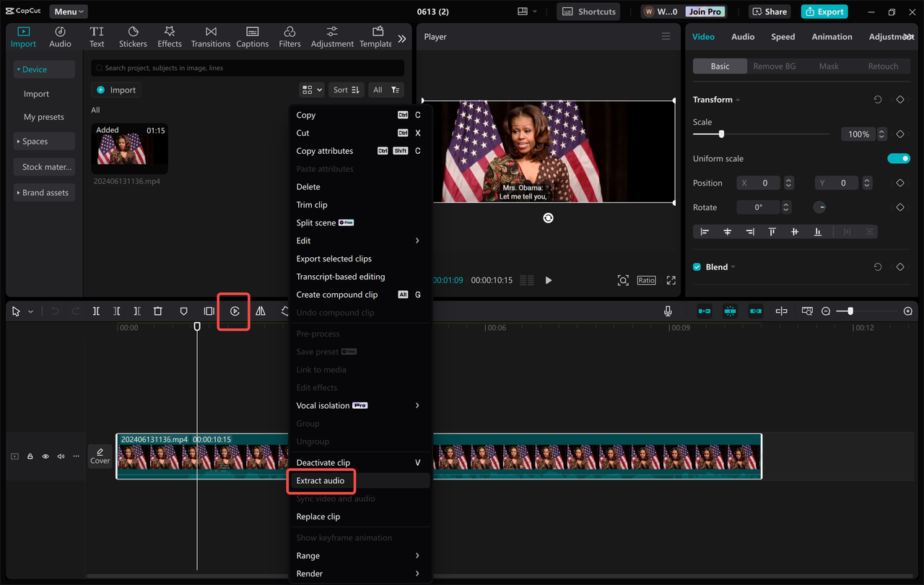Open the Menu dropdown
Image resolution: width=924 pixels, height=585 pixels.
(68, 11)
